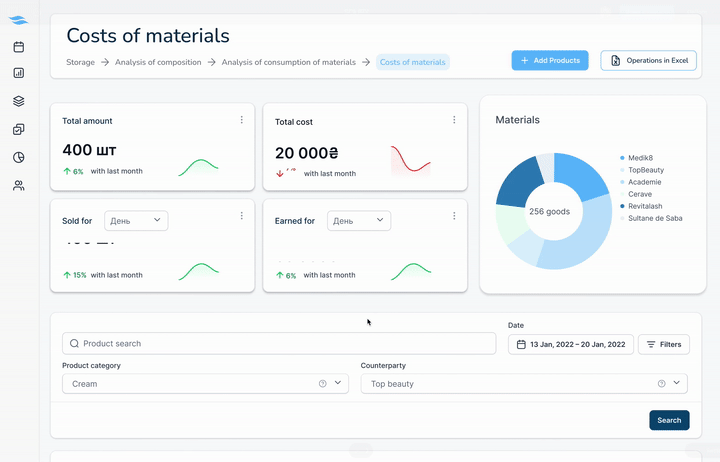Click the pie chart sidebar icon

point(19,157)
